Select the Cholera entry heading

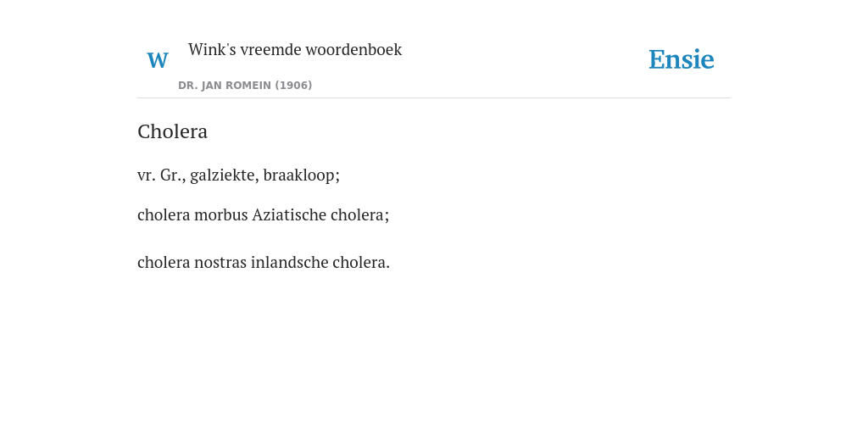click(173, 131)
